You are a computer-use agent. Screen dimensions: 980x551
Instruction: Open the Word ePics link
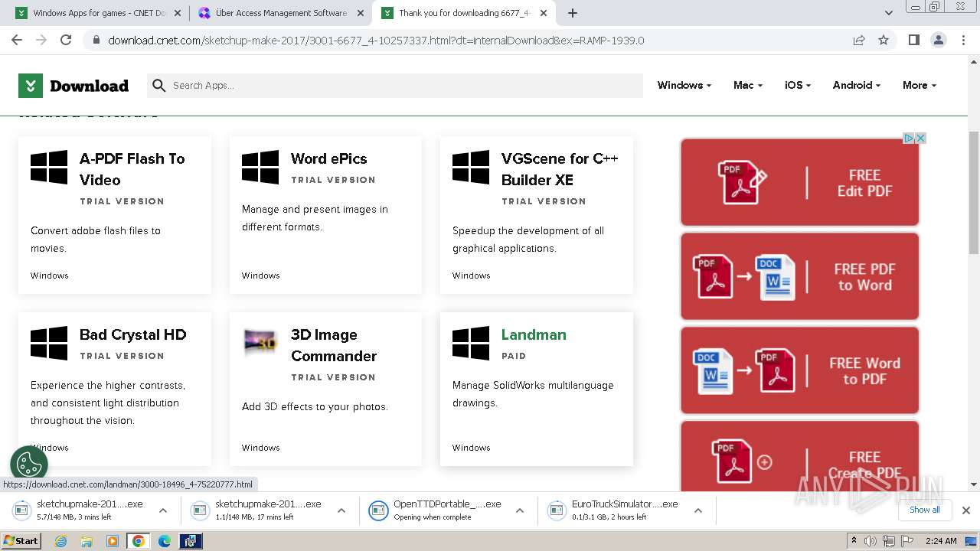tap(329, 158)
